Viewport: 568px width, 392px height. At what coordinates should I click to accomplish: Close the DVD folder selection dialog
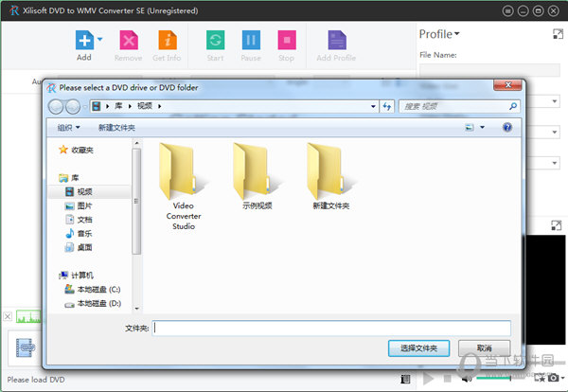(x=507, y=85)
